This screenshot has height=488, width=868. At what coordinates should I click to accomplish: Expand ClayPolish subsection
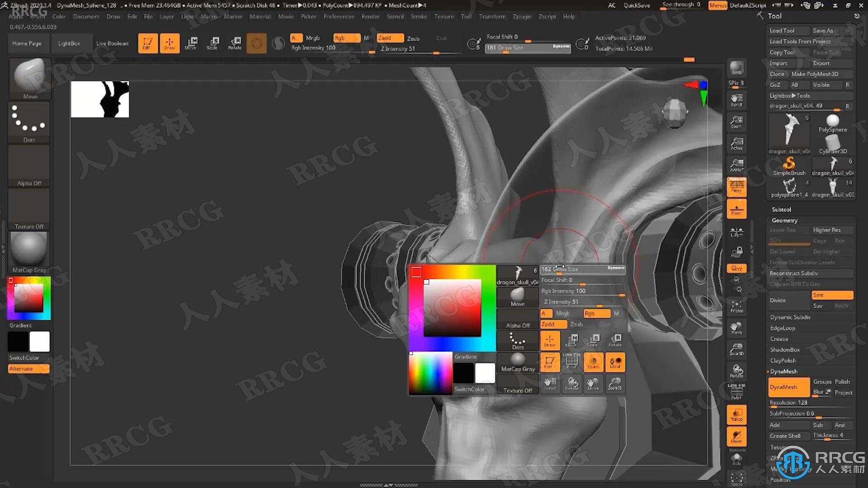[x=783, y=361]
